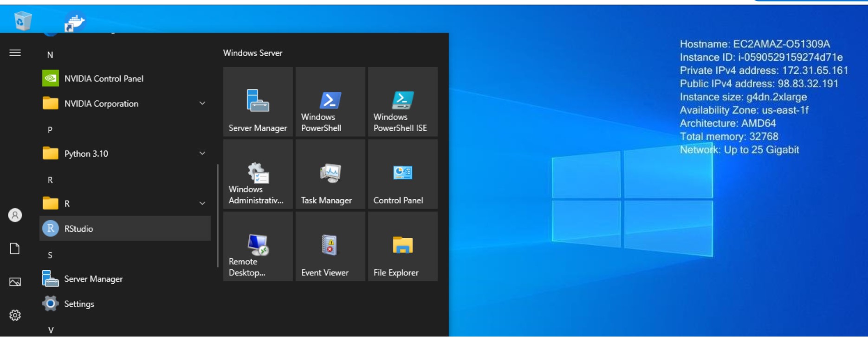Launch RStudio from the app list
This screenshot has height=337, width=868.
coord(125,229)
